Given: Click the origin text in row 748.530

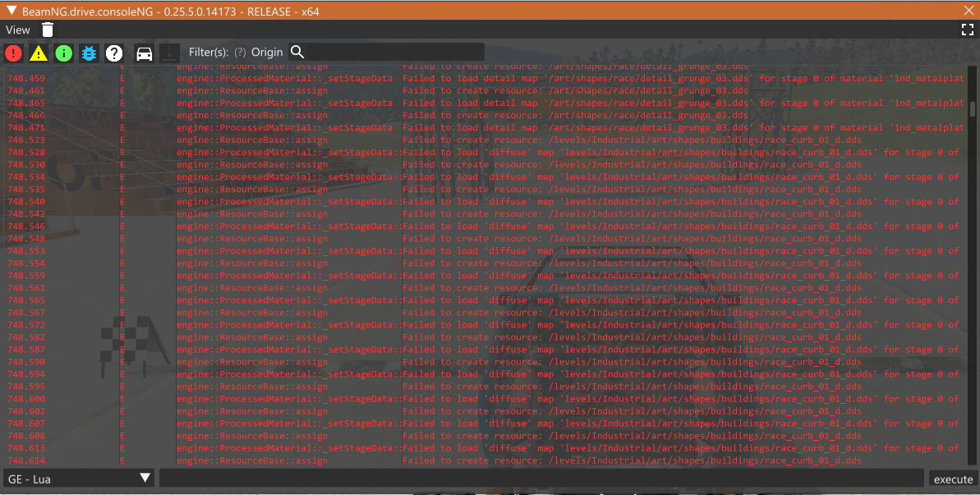Looking at the screenshot, I should coord(252,165).
